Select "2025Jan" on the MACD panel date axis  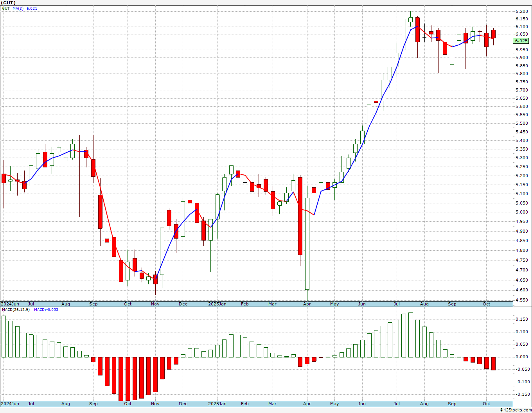(217, 404)
